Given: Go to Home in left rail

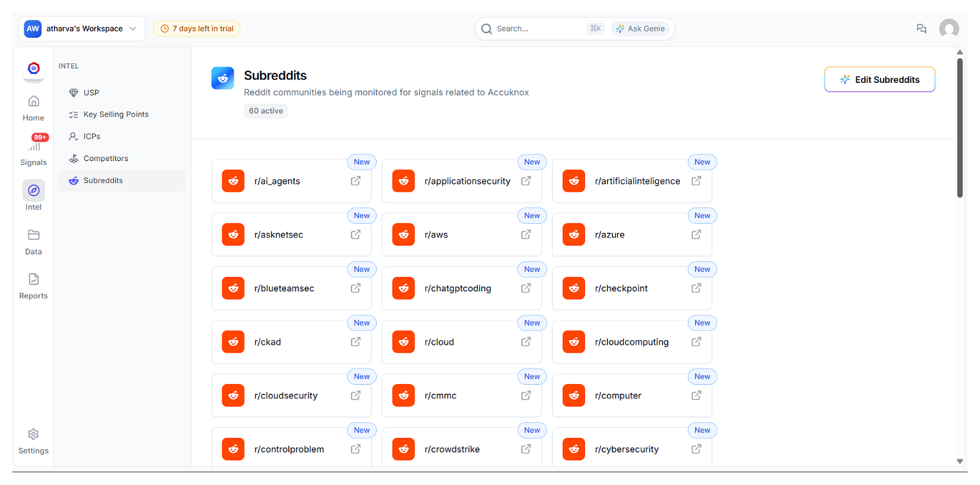Looking at the screenshot, I should click(x=34, y=108).
